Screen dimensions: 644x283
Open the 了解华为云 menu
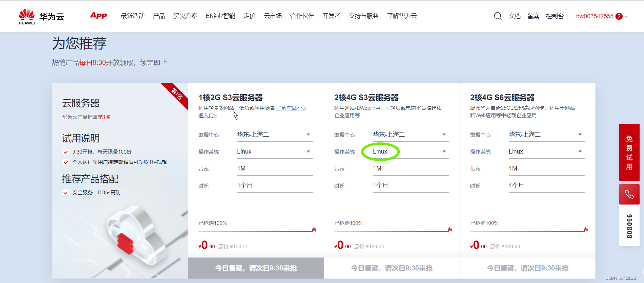(402, 16)
